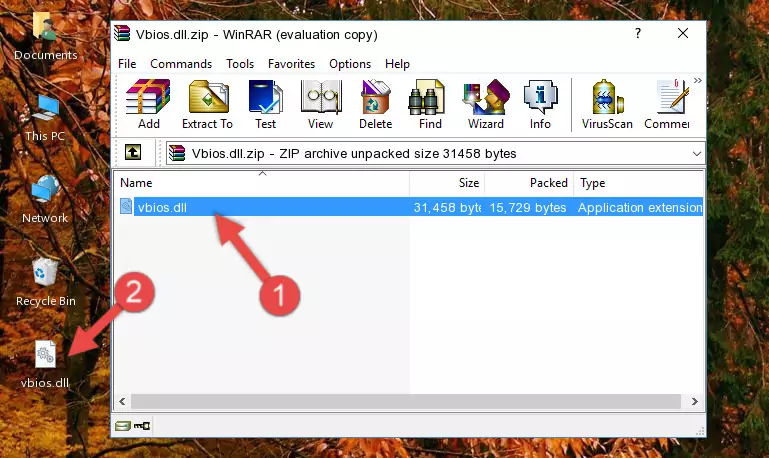Click the Delete toolbar icon
The image size is (769, 458).
(x=376, y=104)
